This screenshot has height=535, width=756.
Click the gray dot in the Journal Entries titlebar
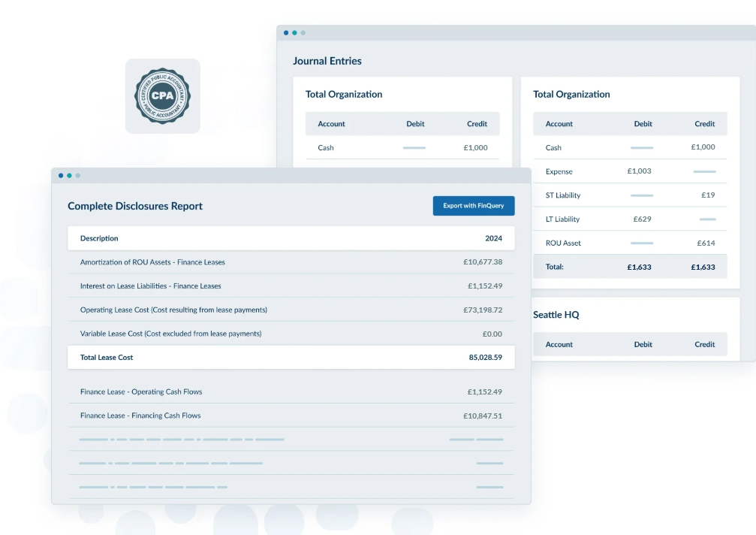[x=303, y=32]
